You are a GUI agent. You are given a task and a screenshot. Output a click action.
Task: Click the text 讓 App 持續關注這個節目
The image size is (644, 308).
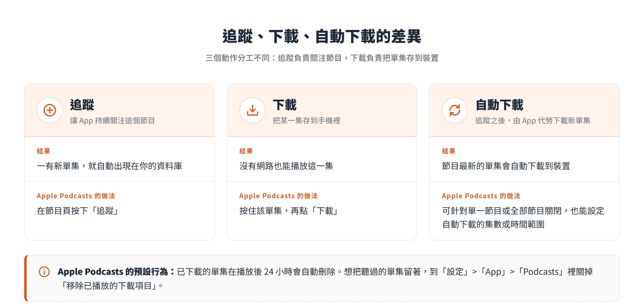tap(112, 121)
